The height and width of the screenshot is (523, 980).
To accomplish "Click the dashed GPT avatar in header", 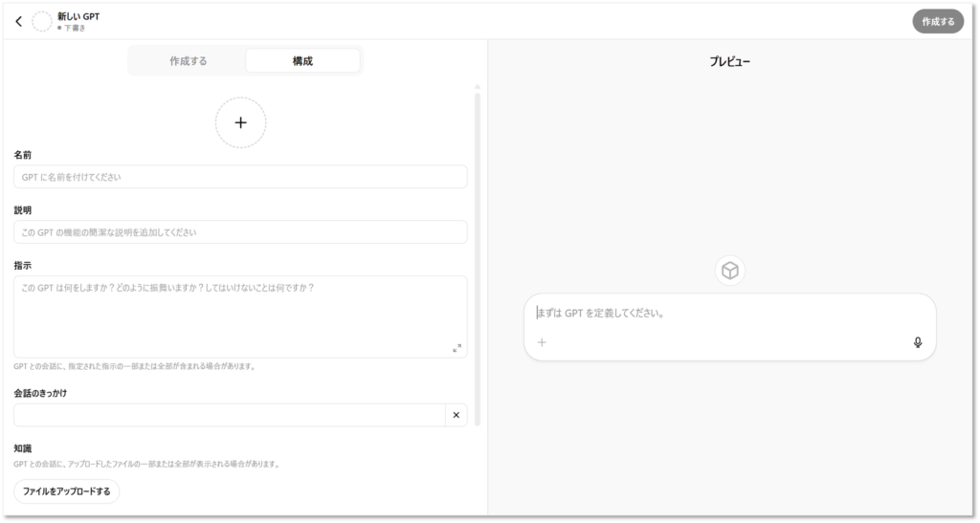I will tap(42, 21).
